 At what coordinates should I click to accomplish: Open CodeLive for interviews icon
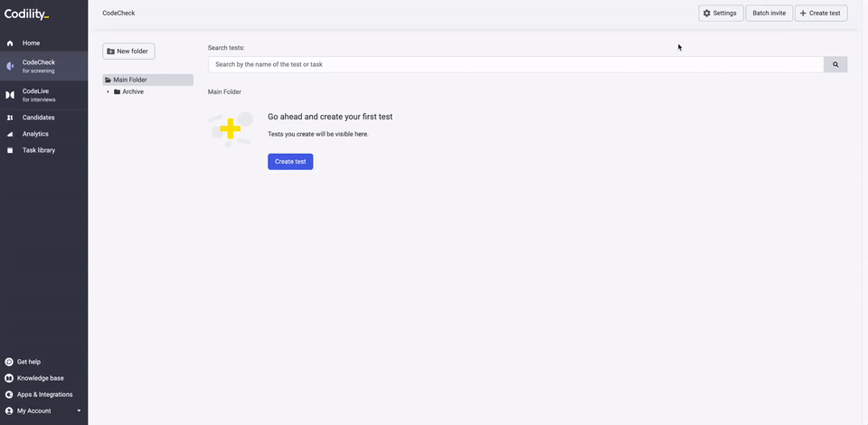tap(10, 95)
